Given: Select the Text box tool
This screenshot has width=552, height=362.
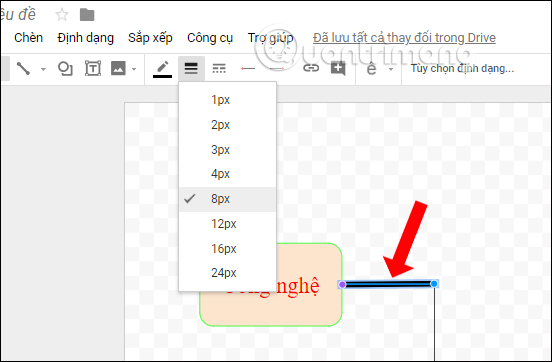Looking at the screenshot, I should (93, 68).
